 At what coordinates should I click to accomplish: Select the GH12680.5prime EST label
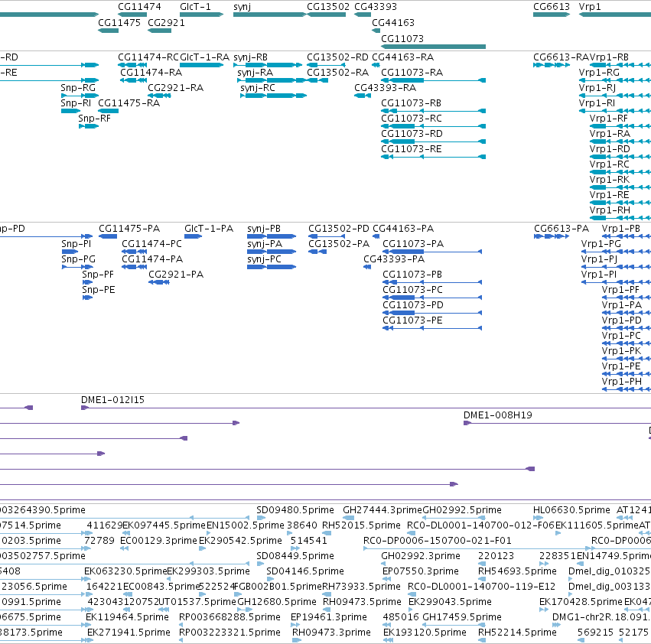point(276,603)
